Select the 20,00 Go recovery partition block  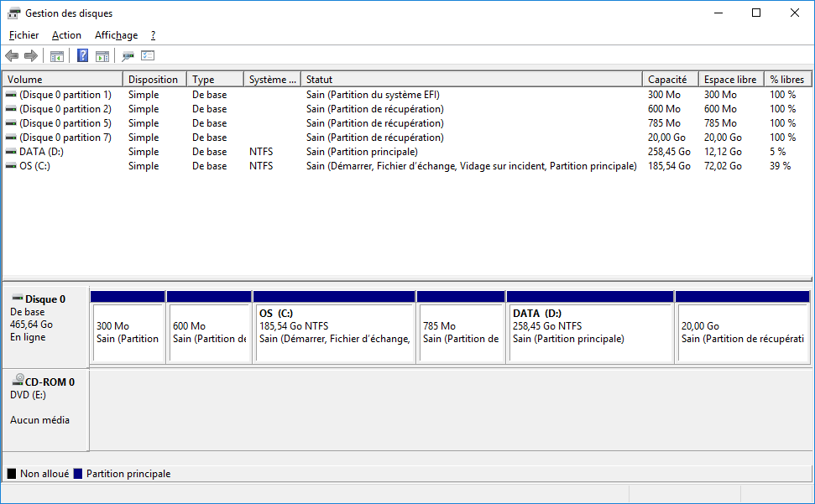(x=742, y=328)
